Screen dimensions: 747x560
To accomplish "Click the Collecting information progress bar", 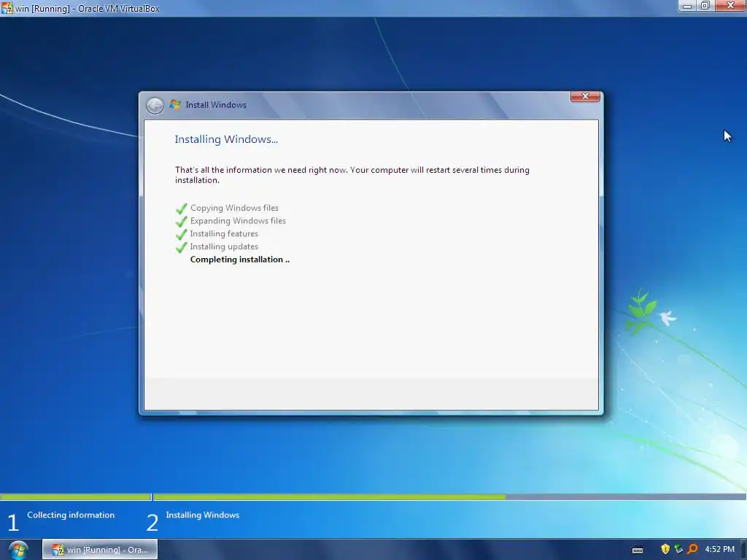I will tap(75, 497).
